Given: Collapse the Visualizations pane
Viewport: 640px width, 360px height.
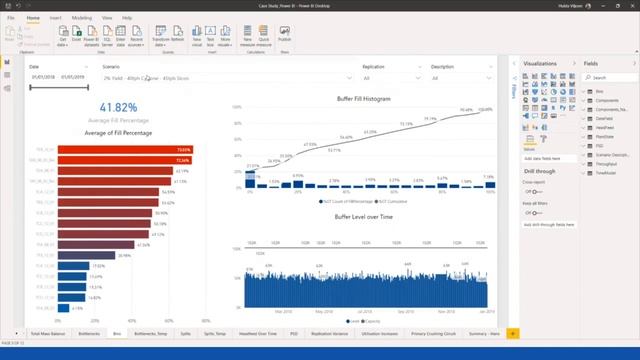Looking at the screenshot, I should (x=574, y=64).
